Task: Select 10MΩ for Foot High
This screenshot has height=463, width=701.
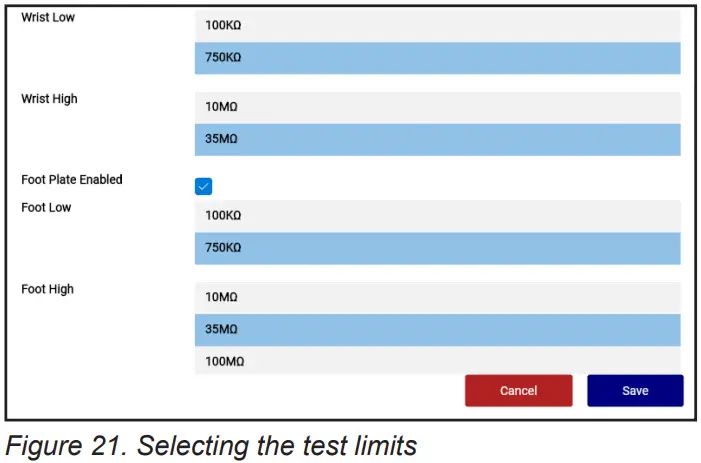Action: (x=437, y=297)
